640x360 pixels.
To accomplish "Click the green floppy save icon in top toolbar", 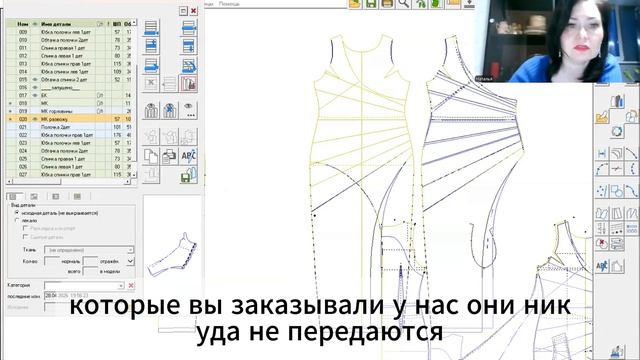I will pos(371,3).
